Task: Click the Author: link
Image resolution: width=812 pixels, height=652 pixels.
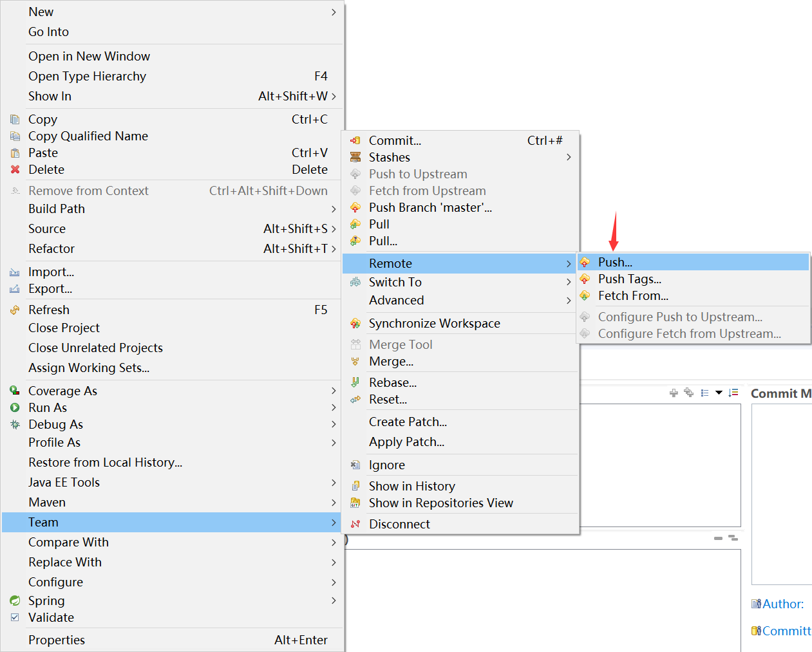Action: tap(783, 604)
